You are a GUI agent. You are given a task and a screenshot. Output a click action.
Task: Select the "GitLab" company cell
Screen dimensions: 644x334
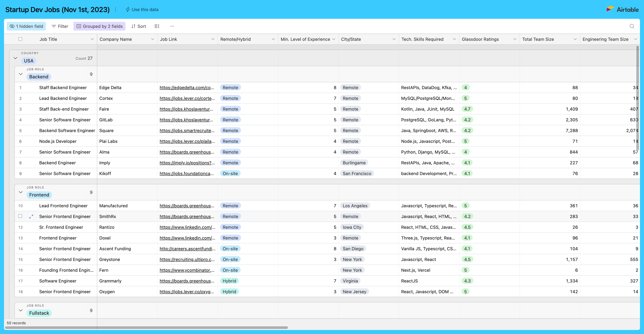coord(127,120)
